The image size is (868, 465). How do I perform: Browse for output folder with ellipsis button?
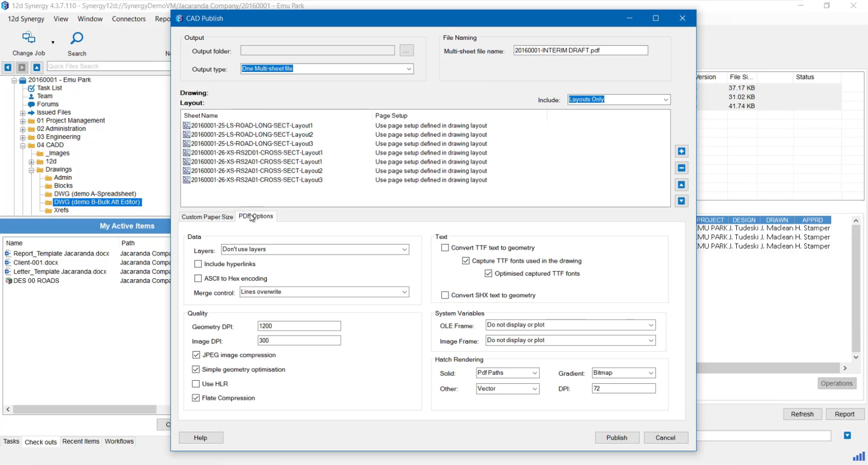click(x=406, y=51)
